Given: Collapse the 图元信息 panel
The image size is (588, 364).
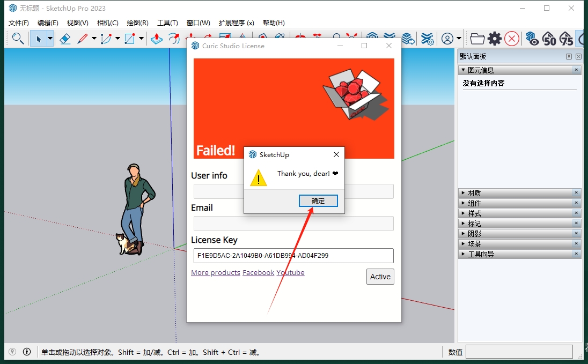Looking at the screenshot, I should (x=462, y=70).
